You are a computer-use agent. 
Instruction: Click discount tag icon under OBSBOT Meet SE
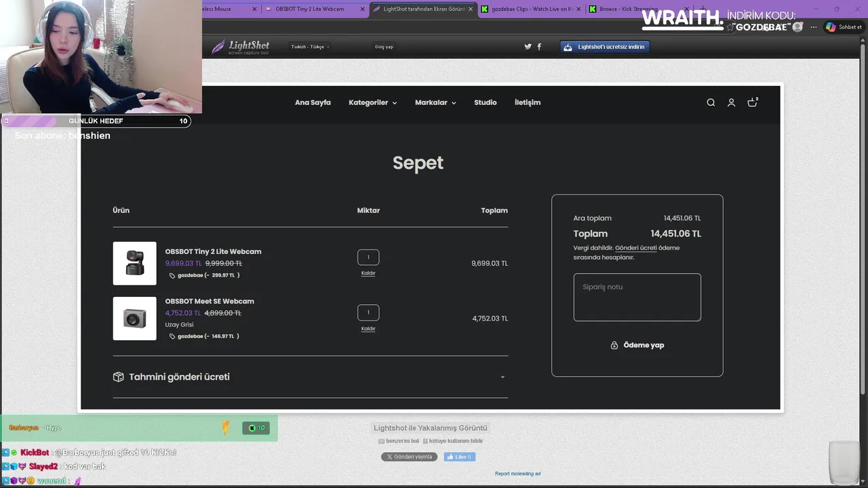coord(172,336)
